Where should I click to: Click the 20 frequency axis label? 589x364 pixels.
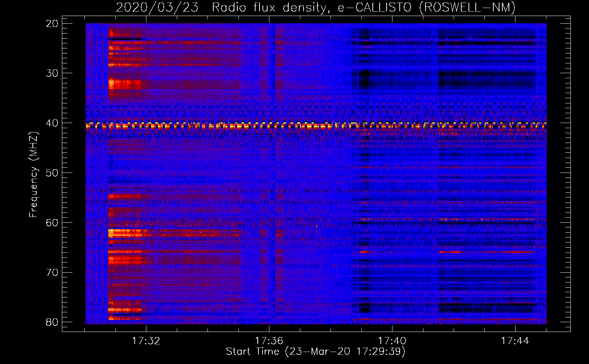52,24
